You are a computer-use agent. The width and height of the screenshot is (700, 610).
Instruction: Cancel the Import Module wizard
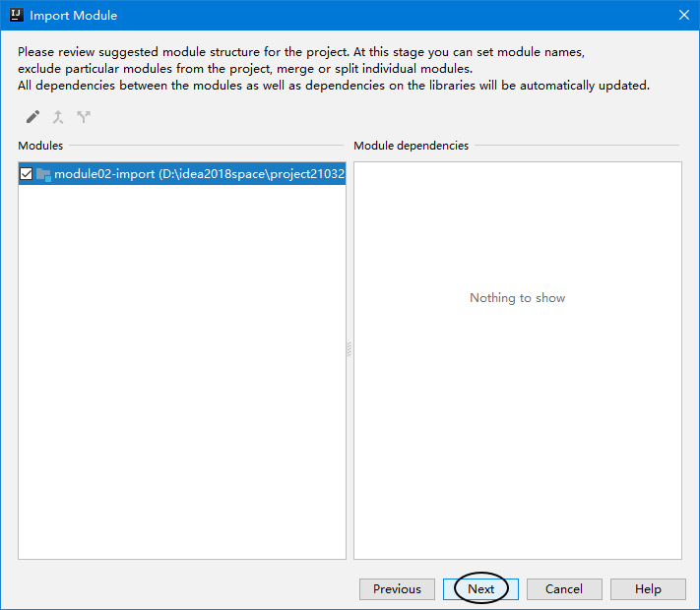pos(564,589)
